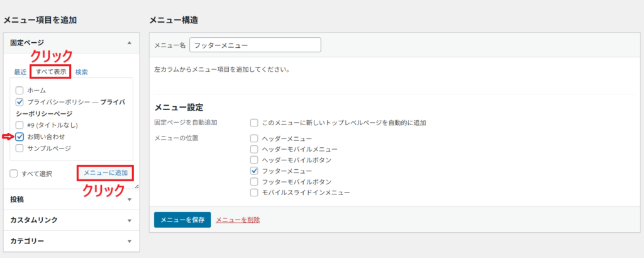Expand the カテゴリー section
Image resolution: width=644 pixels, height=258 pixels.
tap(129, 241)
